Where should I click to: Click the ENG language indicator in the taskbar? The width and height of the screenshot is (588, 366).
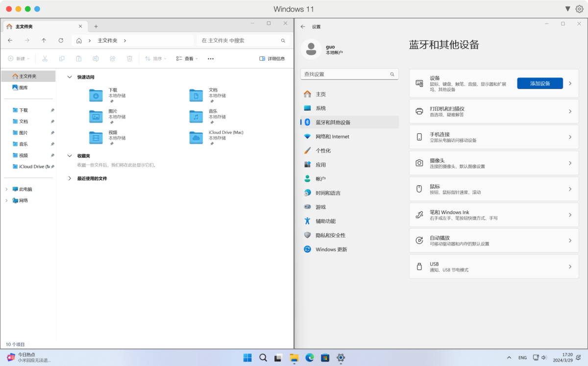tap(522, 358)
